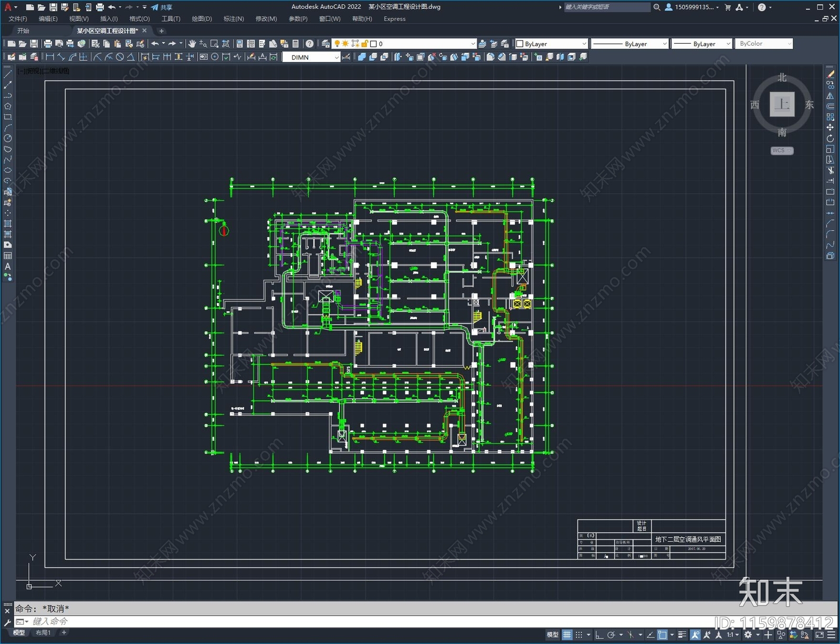Toggle Annotation visibility in status bar
This screenshot has width=840, height=644.
(x=696, y=635)
